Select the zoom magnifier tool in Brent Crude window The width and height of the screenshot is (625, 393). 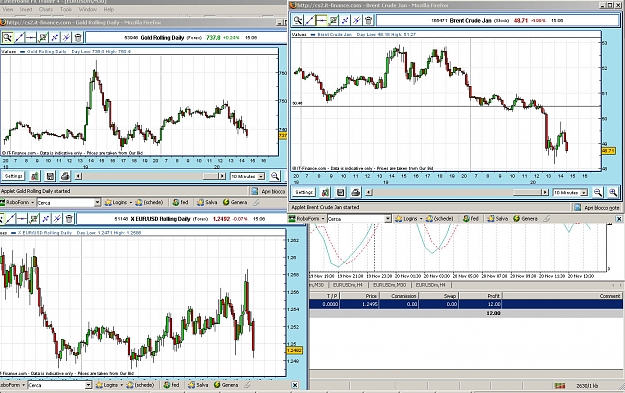click(x=298, y=20)
